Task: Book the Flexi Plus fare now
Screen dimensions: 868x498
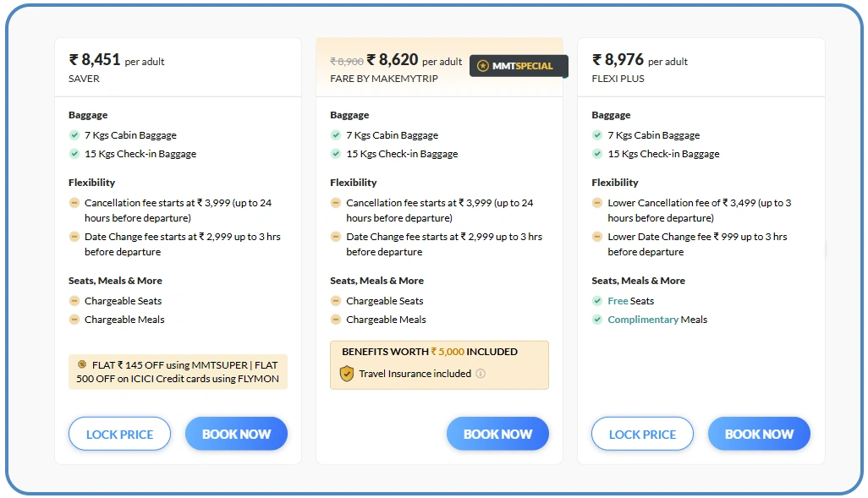Action: [759, 434]
